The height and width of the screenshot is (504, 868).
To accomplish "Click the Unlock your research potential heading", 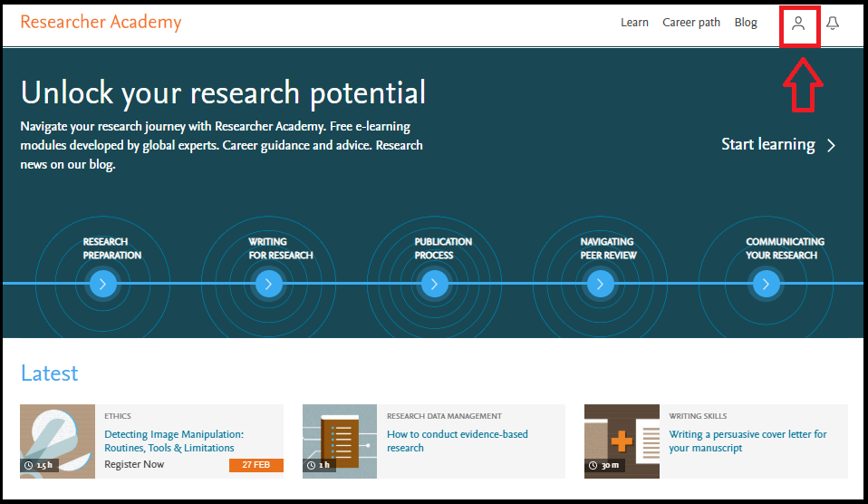I will 223,93.
